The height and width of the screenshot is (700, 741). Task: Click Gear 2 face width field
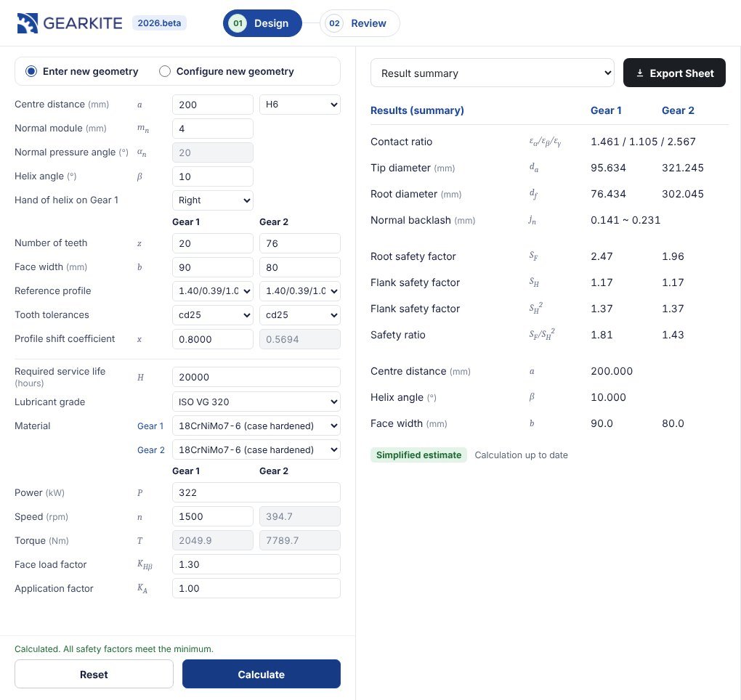299,267
